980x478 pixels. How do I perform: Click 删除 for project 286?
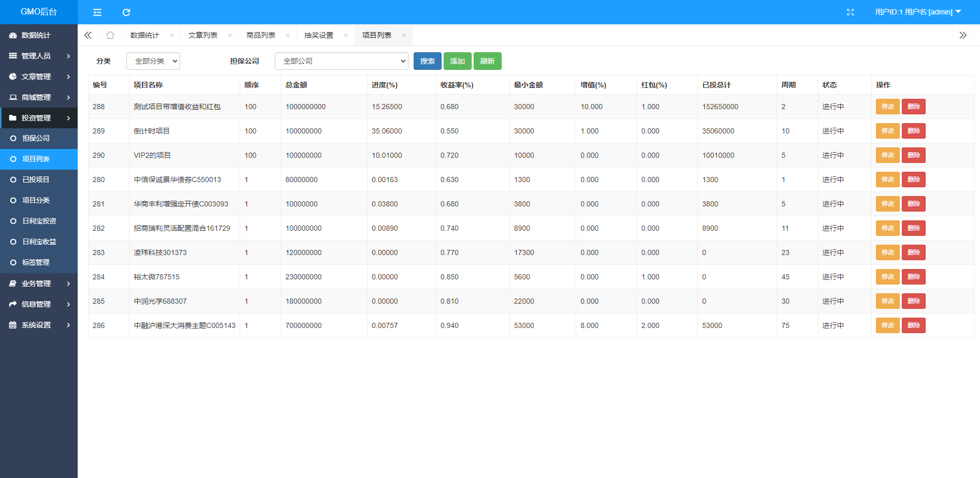point(913,325)
